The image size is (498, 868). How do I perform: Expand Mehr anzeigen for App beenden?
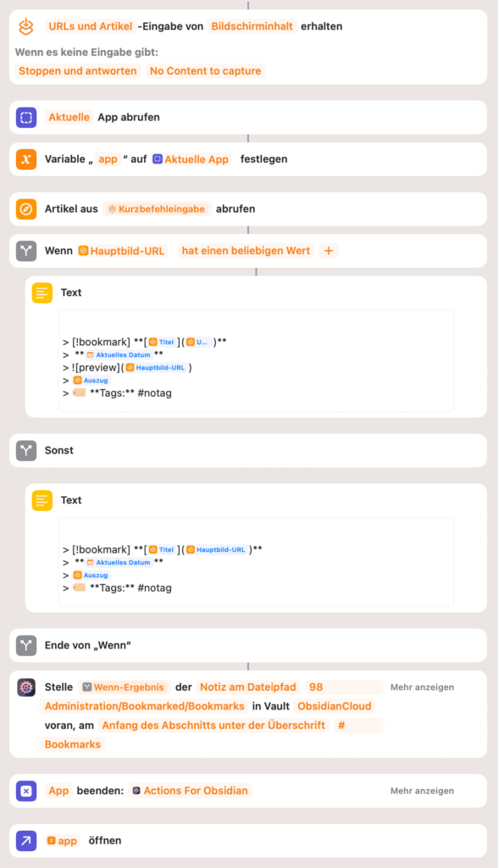422,791
